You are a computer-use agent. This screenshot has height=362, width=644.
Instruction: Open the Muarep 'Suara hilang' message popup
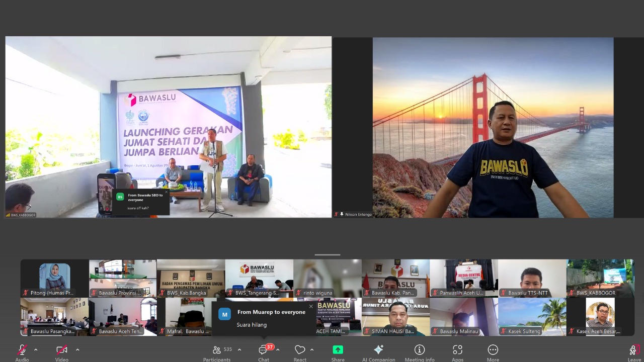pyautogui.click(x=264, y=319)
